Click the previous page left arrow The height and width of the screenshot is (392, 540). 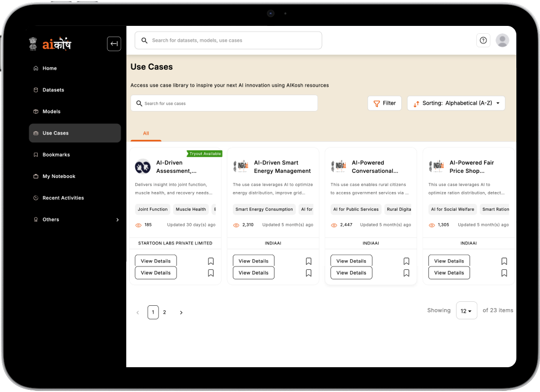pos(138,313)
